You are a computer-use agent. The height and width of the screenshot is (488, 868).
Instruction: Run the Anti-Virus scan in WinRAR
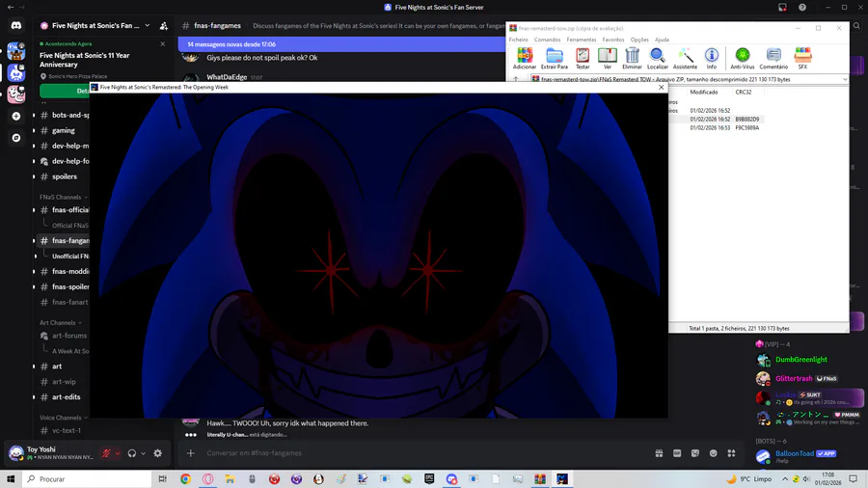click(742, 58)
